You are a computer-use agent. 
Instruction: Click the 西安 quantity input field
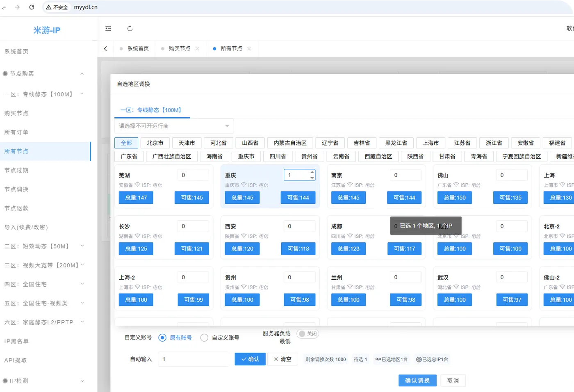(299, 226)
